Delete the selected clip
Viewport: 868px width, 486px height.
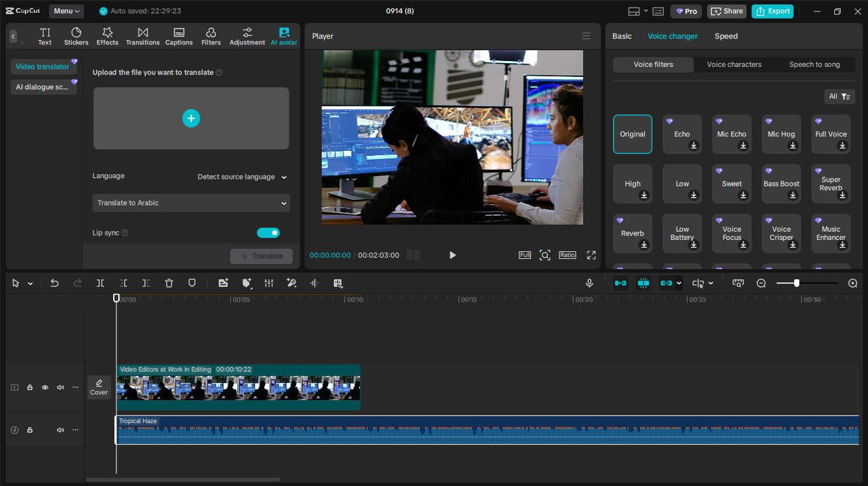coord(169,282)
